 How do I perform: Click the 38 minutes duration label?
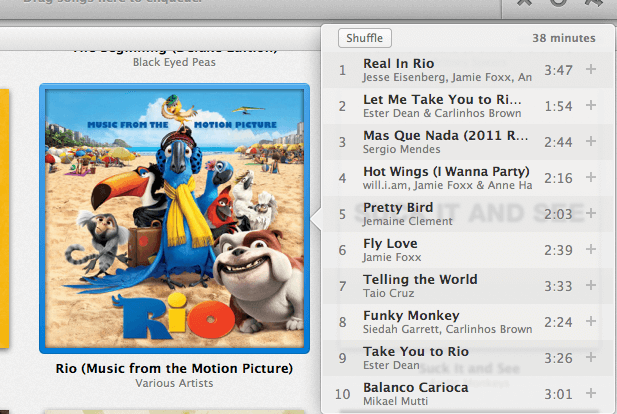point(564,38)
